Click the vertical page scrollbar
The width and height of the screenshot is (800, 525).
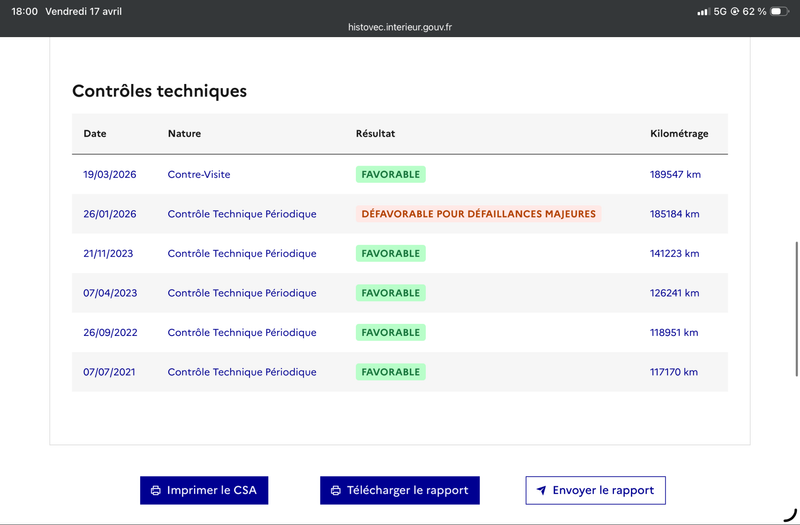point(796,309)
